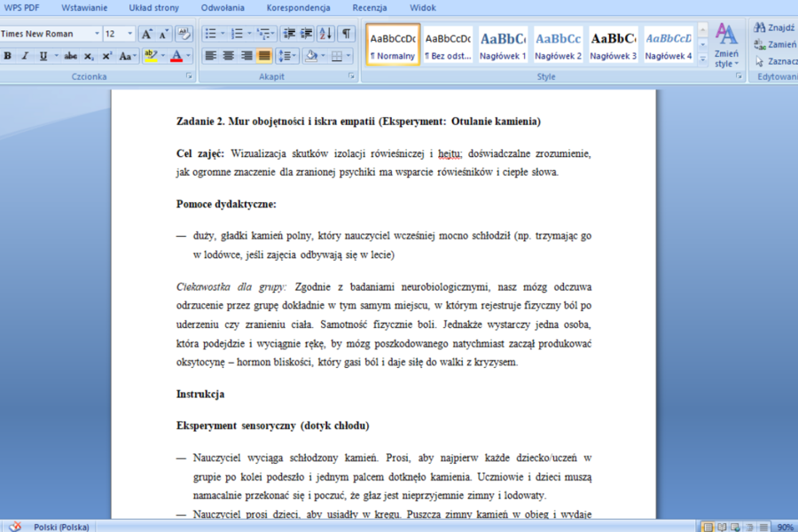
Task: Toggle Italic formatting
Action: pyautogui.click(x=25, y=56)
